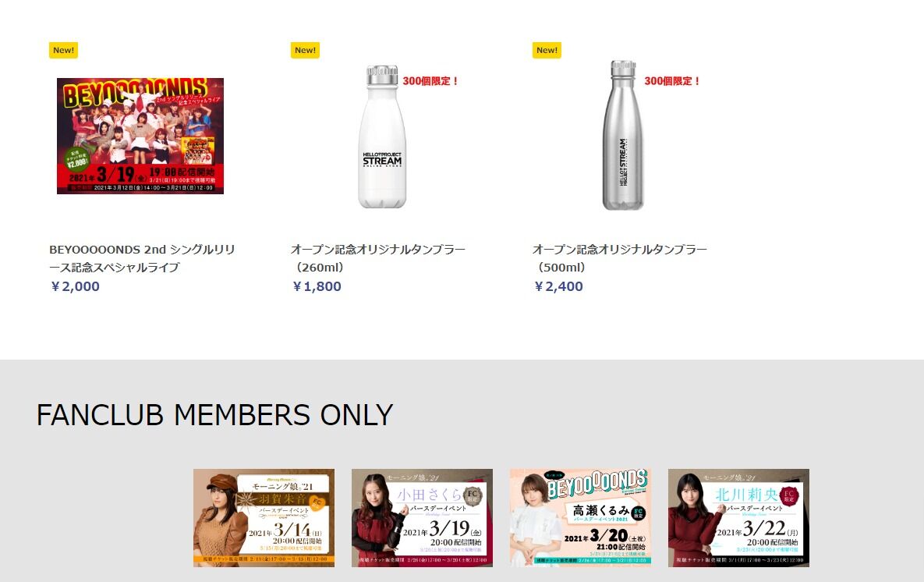The height and width of the screenshot is (582, 924).
Task: Click New! badge above the 500ml tumbler
Action: [x=547, y=50]
